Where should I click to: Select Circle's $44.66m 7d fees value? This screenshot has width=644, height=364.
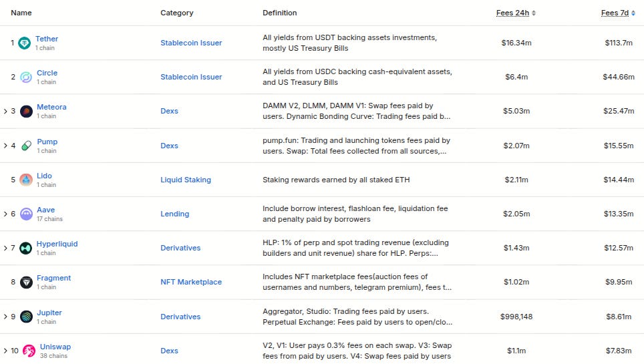(619, 77)
